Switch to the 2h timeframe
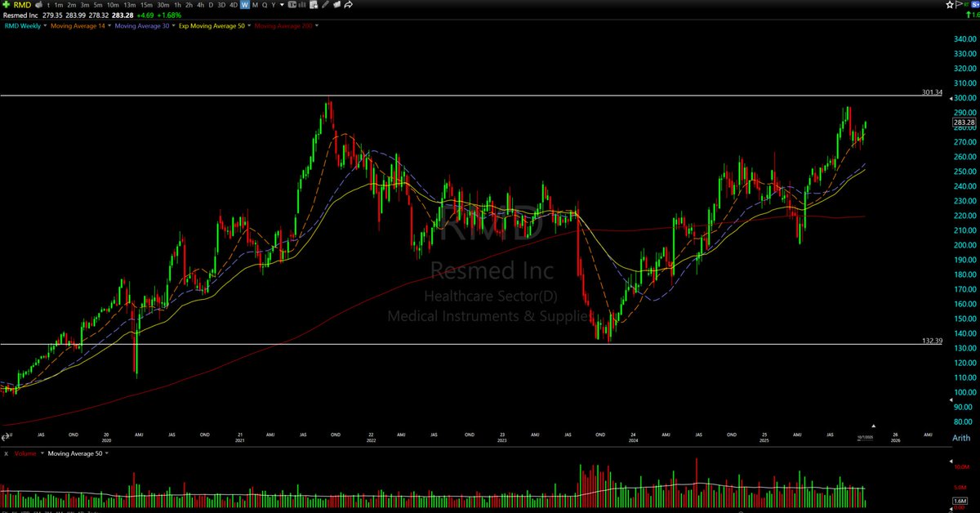The height and width of the screenshot is (513, 980). (189, 5)
